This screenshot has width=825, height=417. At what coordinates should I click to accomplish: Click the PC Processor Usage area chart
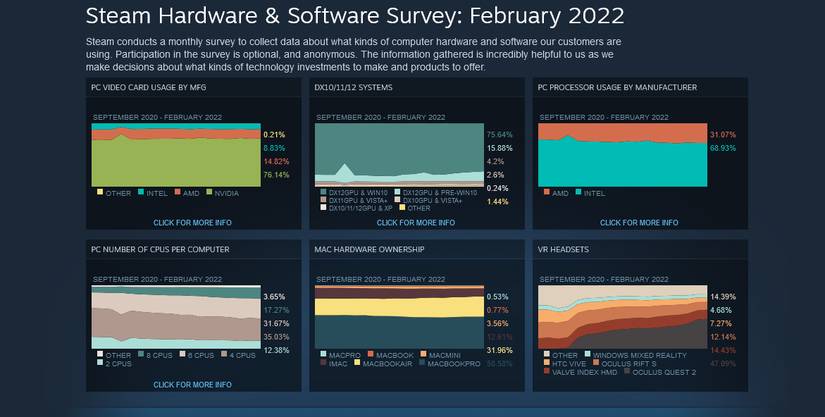pyautogui.click(x=622, y=155)
